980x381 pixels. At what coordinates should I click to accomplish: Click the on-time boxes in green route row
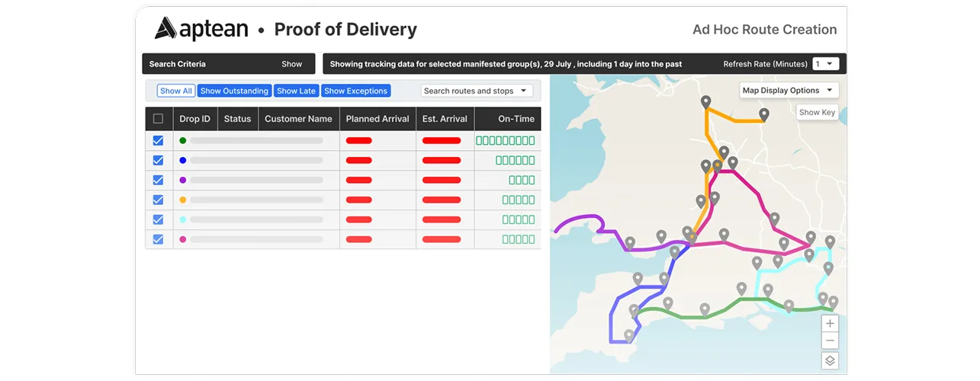click(x=506, y=140)
